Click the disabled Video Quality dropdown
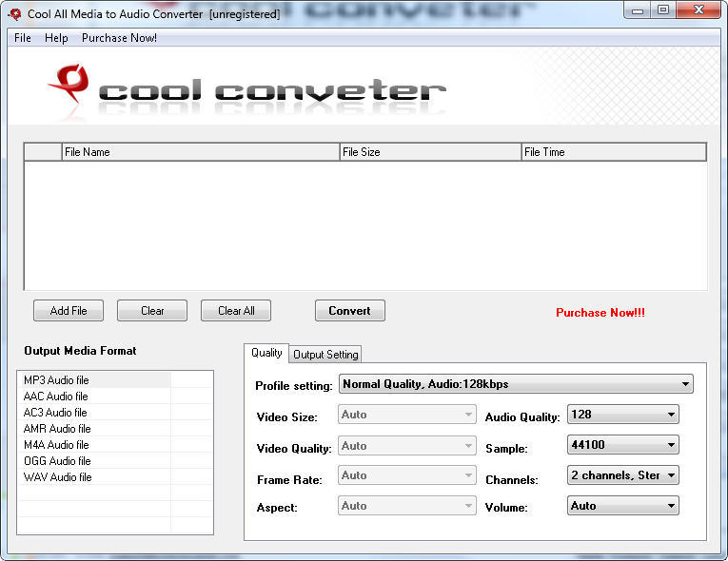The image size is (728, 561). click(x=407, y=445)
